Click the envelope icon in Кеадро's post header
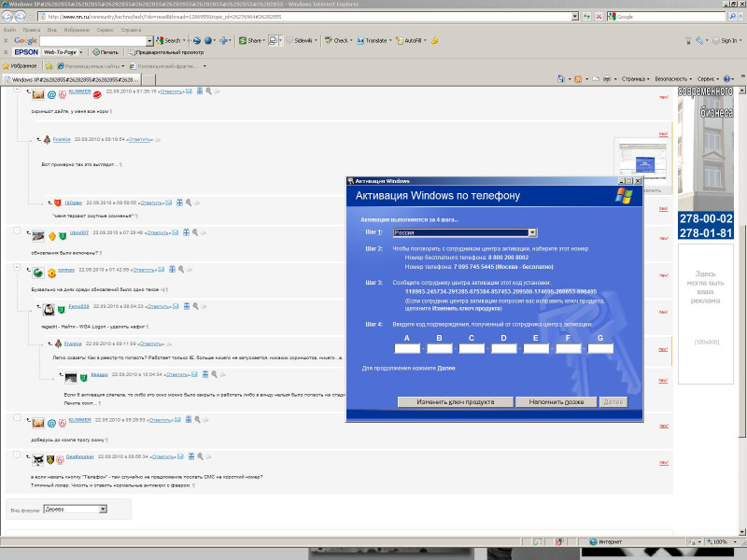 click(194, 374)
